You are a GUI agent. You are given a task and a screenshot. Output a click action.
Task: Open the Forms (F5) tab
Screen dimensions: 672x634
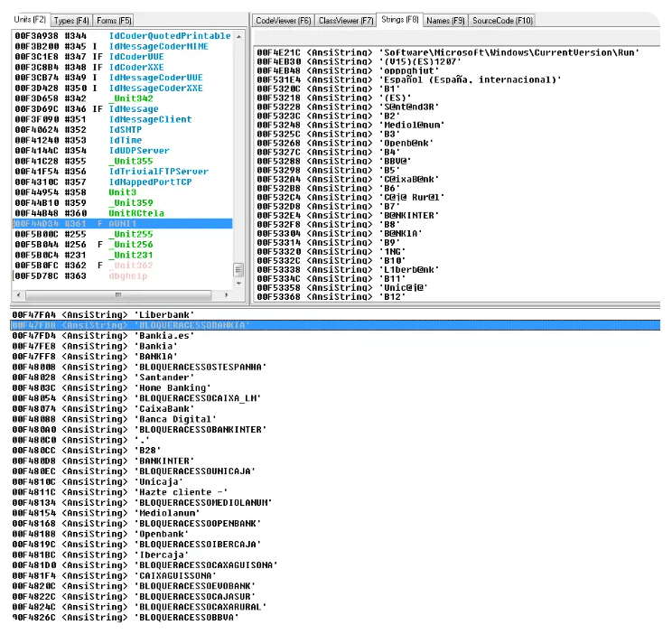(114, 21)
